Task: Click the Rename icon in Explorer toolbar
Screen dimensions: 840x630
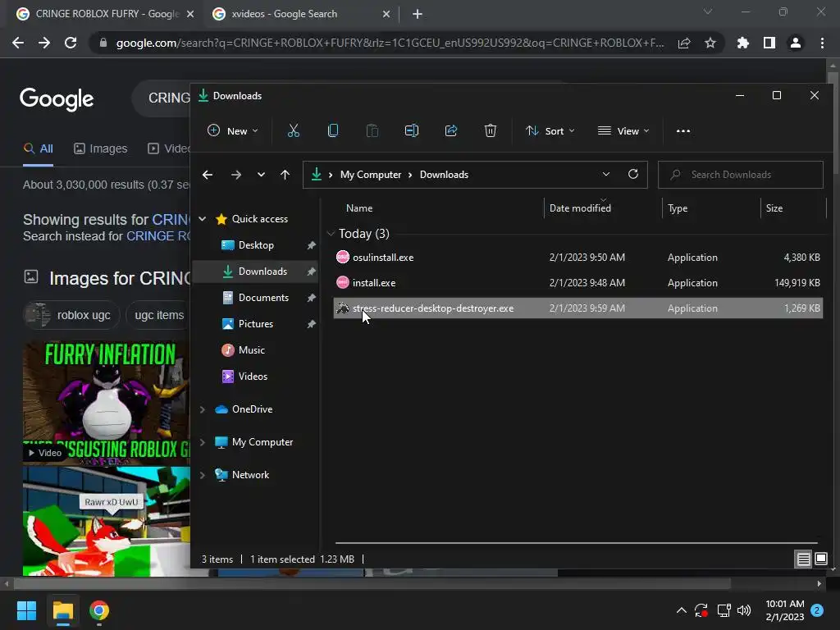Action: pos(412,130)
